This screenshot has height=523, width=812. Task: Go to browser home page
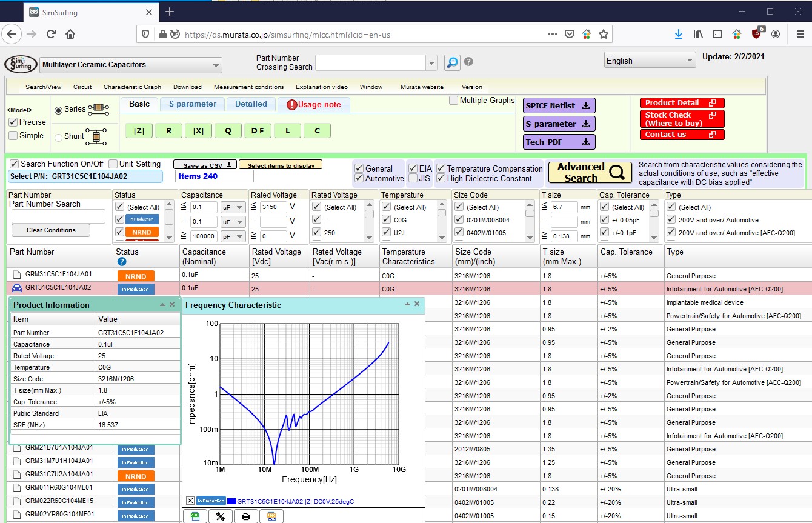pyautogui.click(x=70, y=34)
